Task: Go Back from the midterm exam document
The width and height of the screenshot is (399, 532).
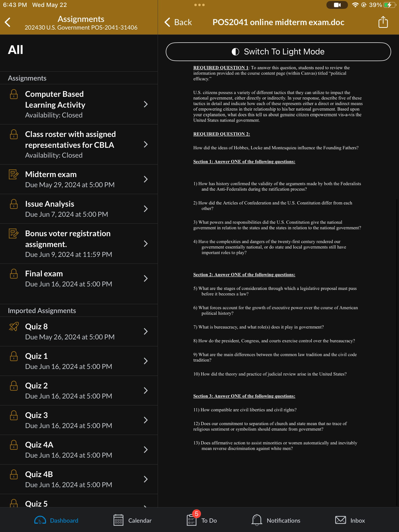Action: (178, 22)
